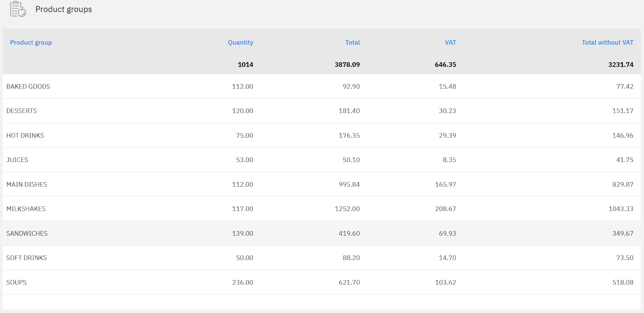Click BAKED GOODS value 77.42

[625, 86]
